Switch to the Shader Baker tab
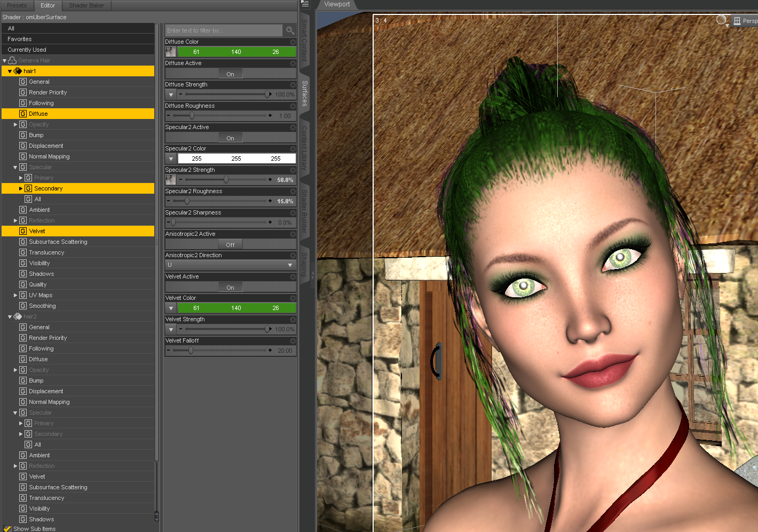Image resolution: width=758 pixels, height=532 pixels. tap(86, 5)
